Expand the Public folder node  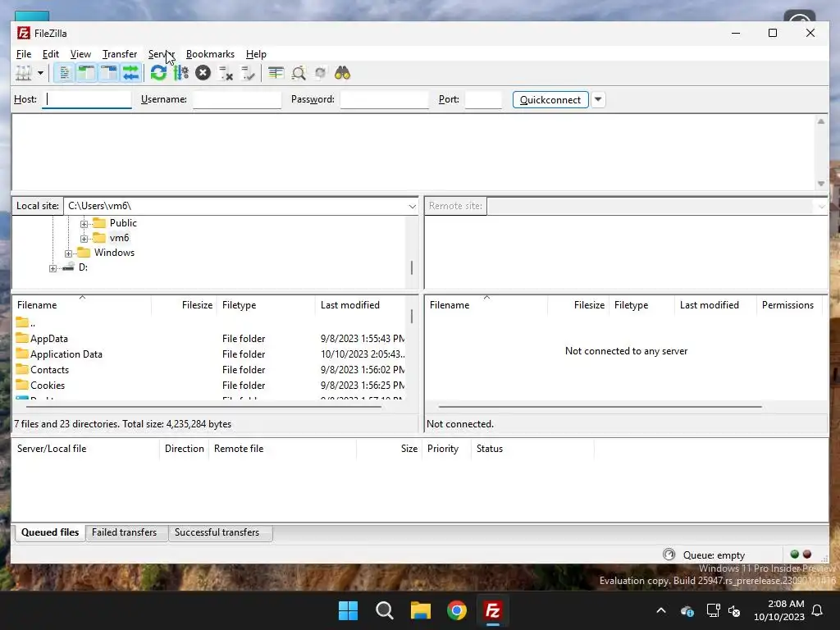tap(84, 224)
